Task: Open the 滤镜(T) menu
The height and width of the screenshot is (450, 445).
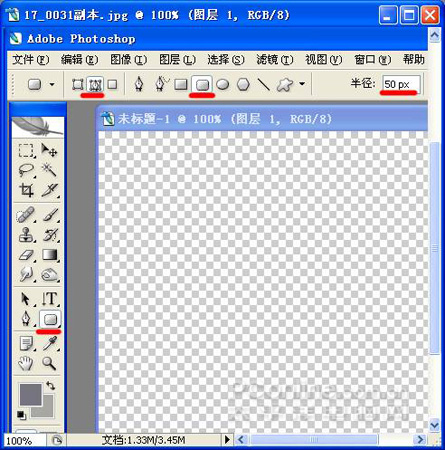Action: [x=275, y=60]
